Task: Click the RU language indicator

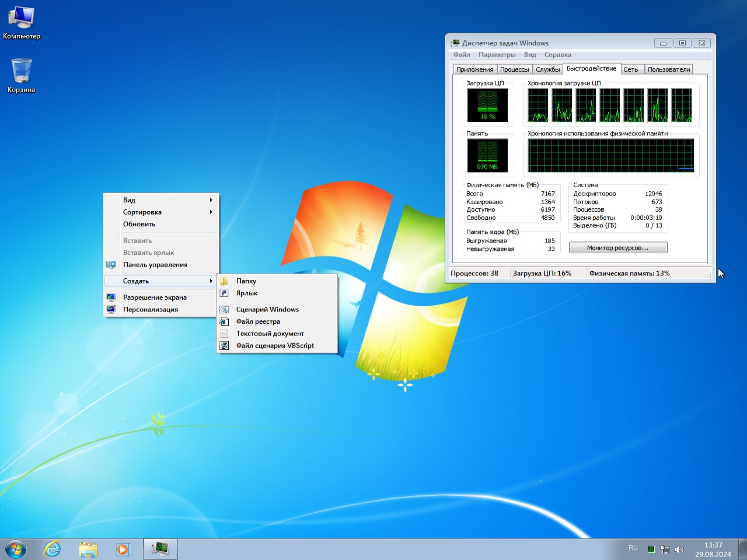Action: [x=633, y=548]
